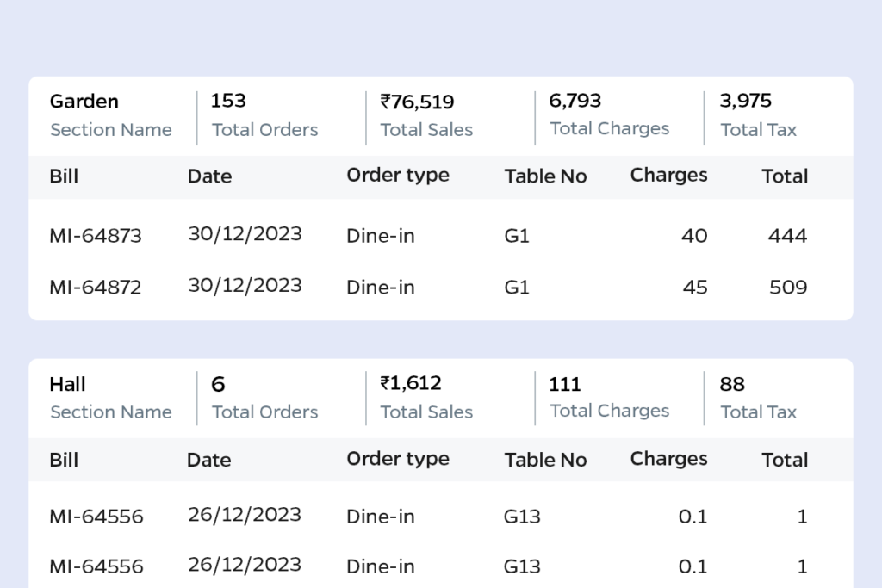Click the Total Charges label below 6,793
Image resolution: width=882 pixels, height=588 pixels.
[x=610, y=129]
